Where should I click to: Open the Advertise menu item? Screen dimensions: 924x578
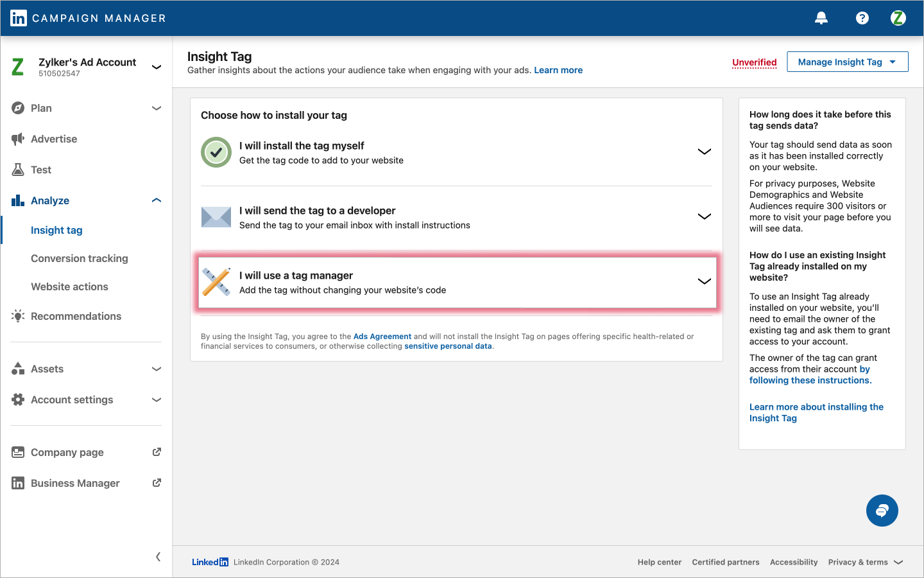pyautogui.click(x=54, y=139)
